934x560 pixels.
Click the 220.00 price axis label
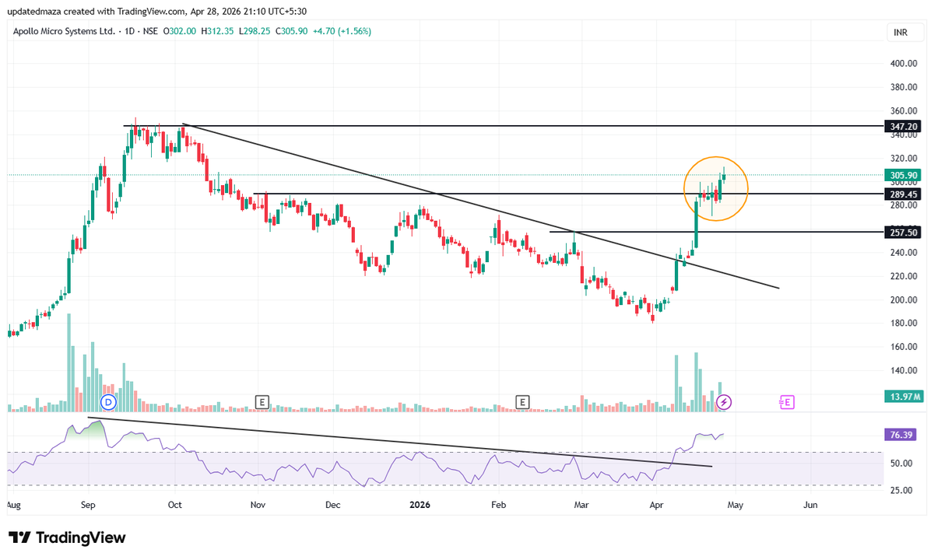coord(903,276)
